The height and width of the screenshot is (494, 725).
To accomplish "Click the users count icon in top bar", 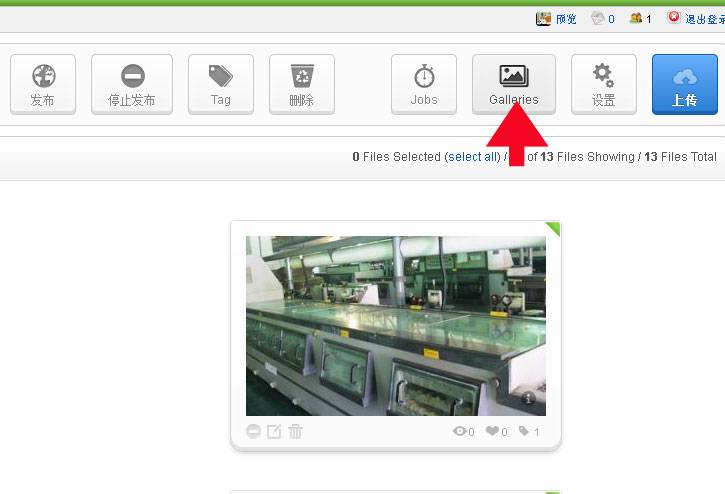I will point(636,18).
